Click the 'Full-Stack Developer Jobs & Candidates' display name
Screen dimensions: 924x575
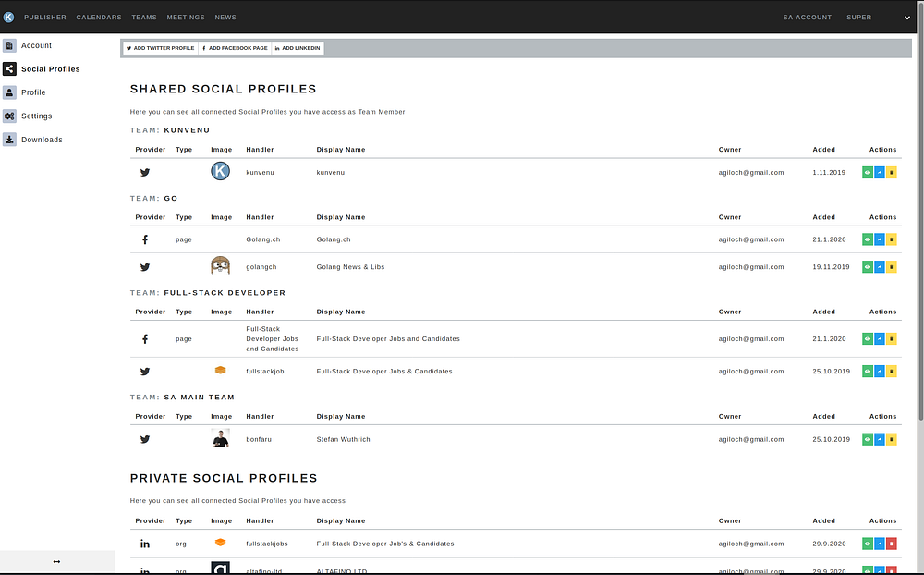tap(384, 372)
